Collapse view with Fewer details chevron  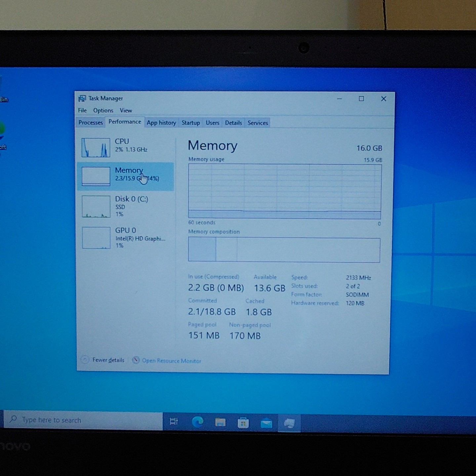85,360
